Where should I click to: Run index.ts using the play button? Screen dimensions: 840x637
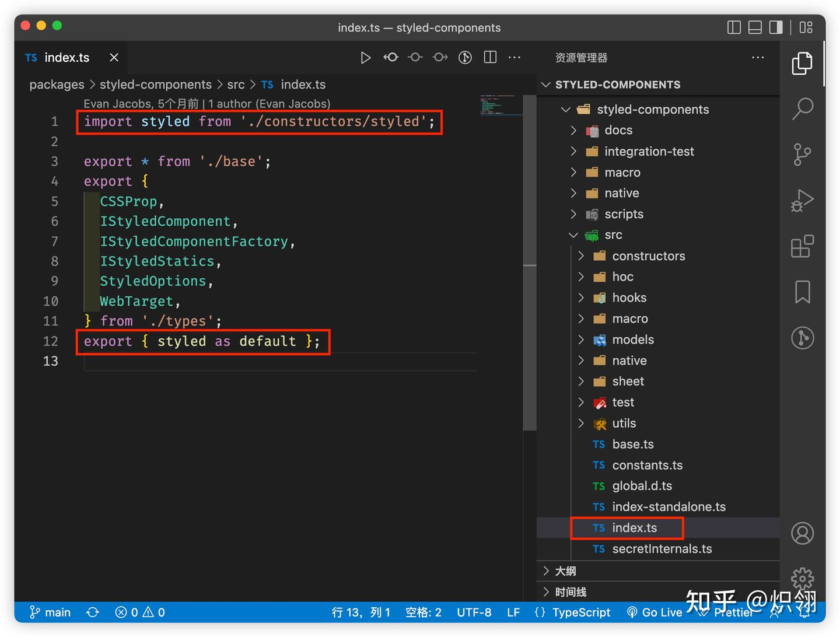coord(366,57)
